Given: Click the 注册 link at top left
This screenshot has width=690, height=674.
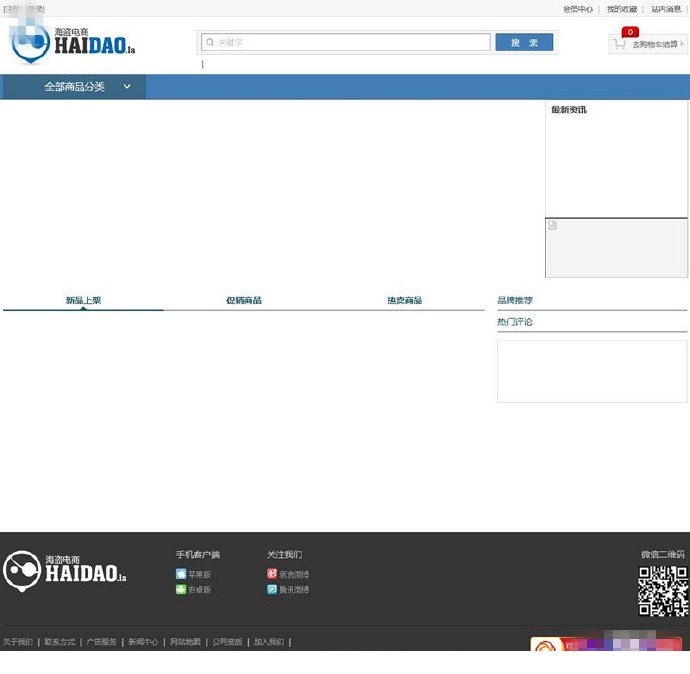Looking at the screenshot, I should [x=13, y=9].
